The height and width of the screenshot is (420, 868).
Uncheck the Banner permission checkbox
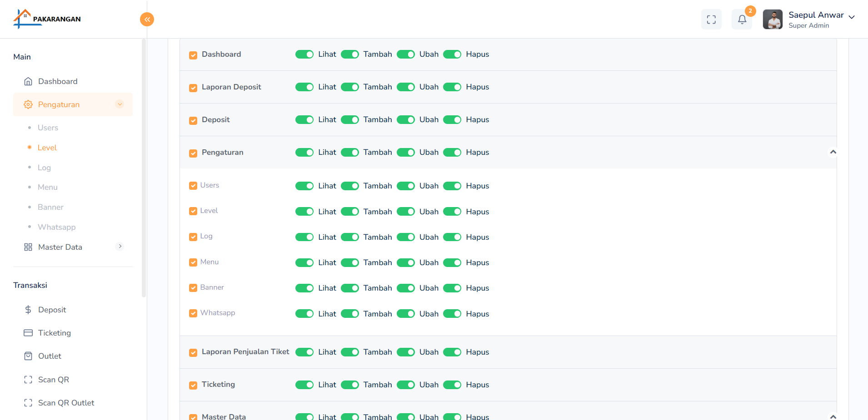[x=193, y=288]
